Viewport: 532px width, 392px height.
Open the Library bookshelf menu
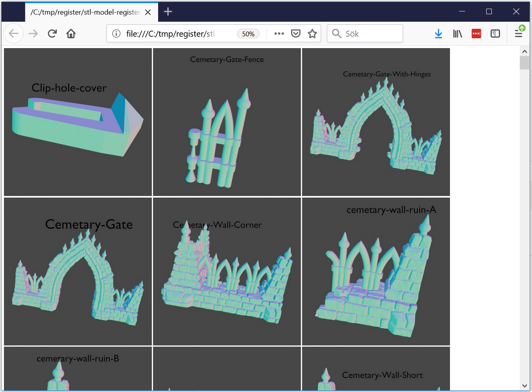(457, 34)
